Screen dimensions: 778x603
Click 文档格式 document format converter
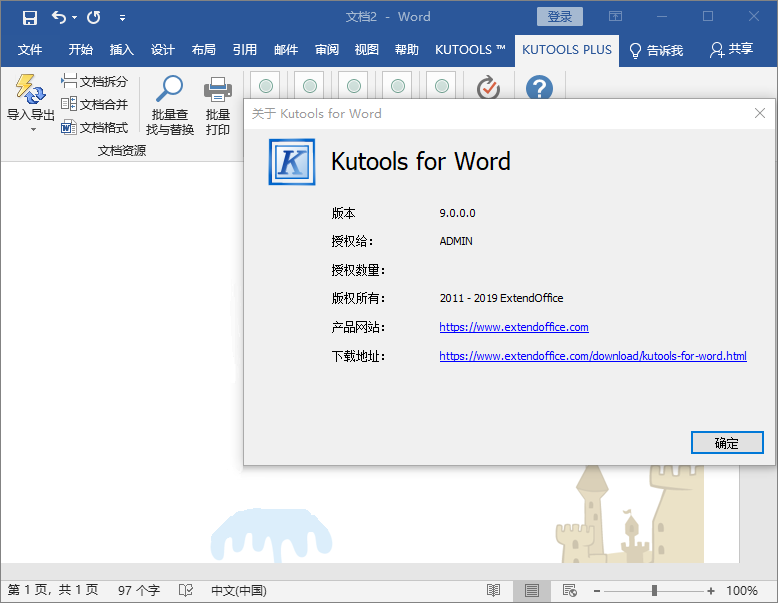(94, 128)
